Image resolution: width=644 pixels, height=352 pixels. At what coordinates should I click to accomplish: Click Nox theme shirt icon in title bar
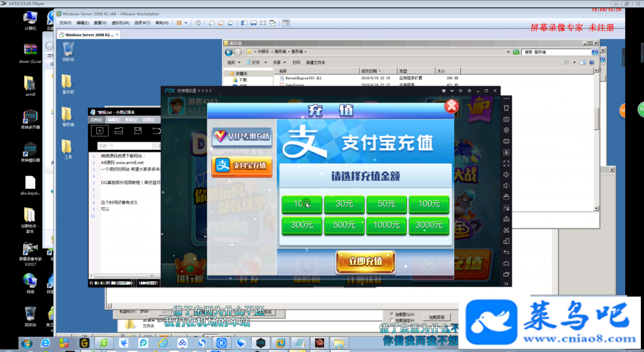pos(443,91)
